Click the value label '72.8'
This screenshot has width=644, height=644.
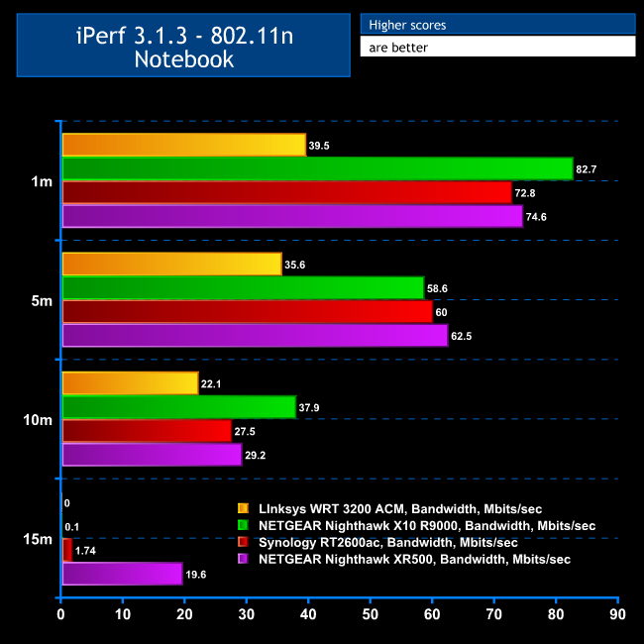click(525, 193)
